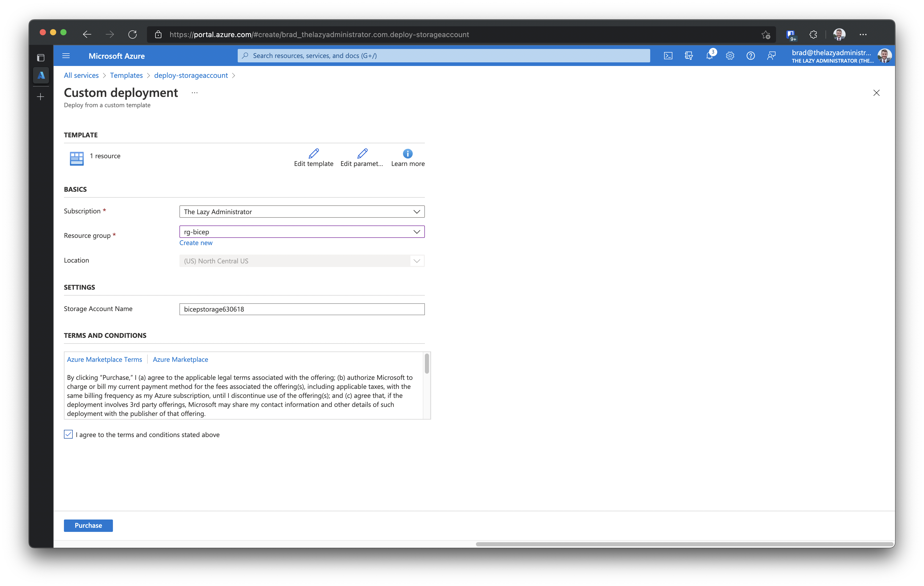Select the Azure tab in sidebar

point(41,76)
